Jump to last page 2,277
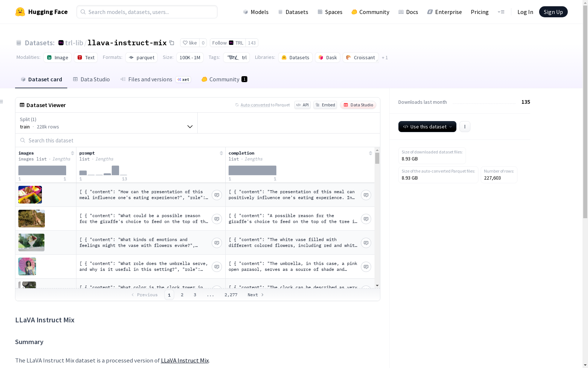This screenshot has height=368, width=588. pyautogui.click(x=231, y=295)
